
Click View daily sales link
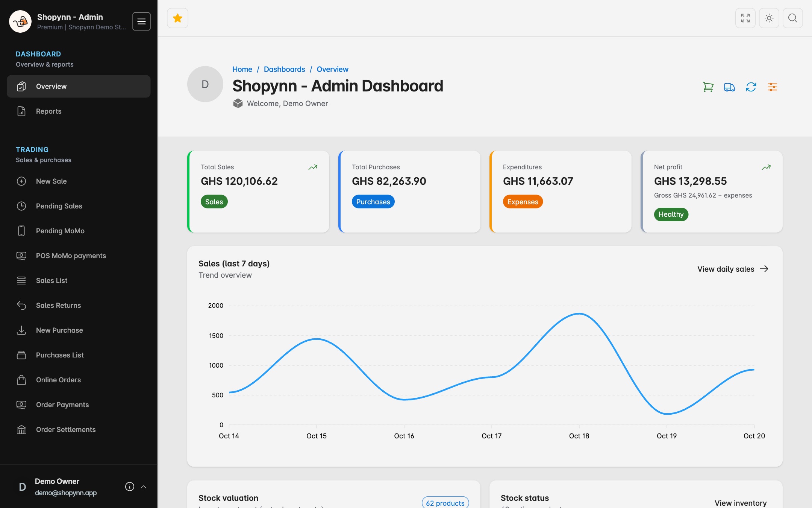point(733,269)
